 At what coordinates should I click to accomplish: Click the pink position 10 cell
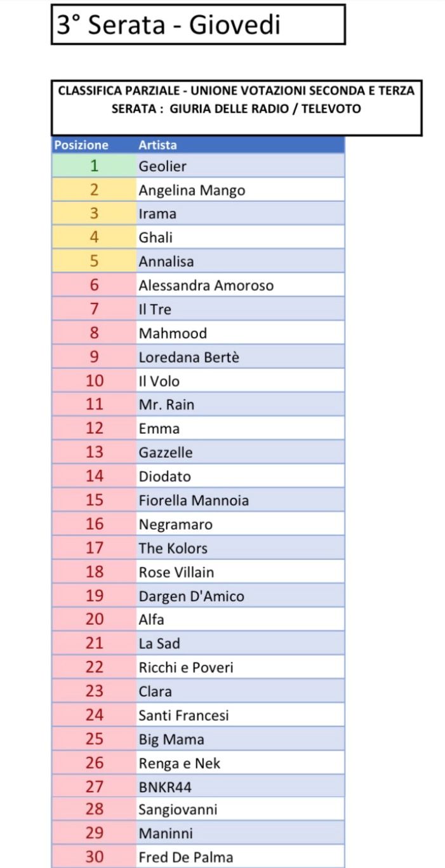pyautogui.click(x=94, y=381)
